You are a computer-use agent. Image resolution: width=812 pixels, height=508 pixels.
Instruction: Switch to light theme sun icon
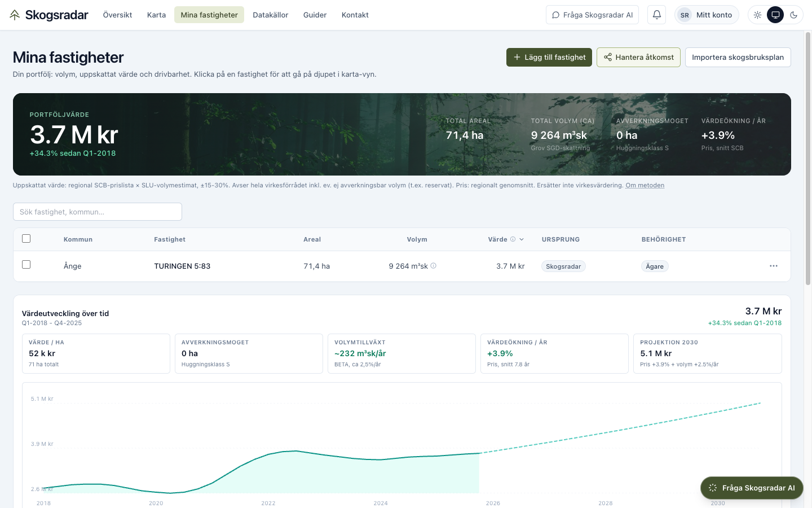point(757,15)
